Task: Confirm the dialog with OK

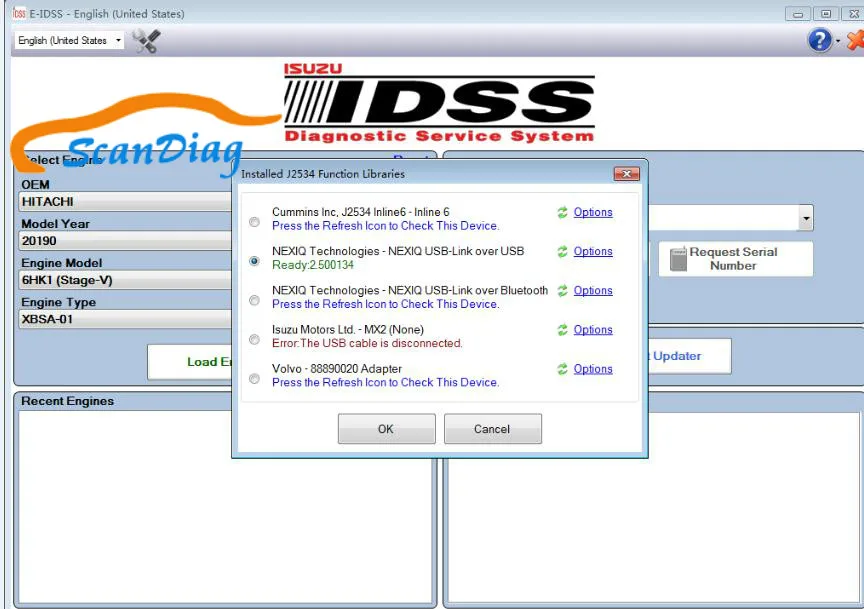Action: point(386,429)
